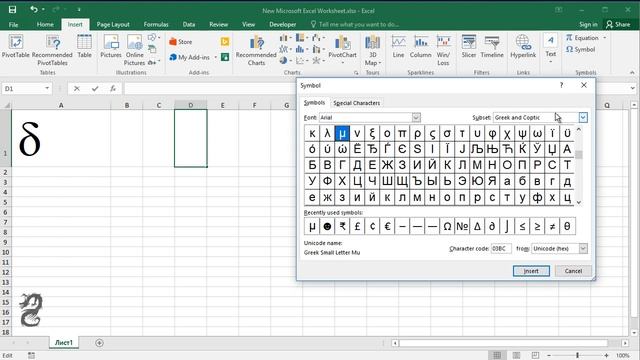Switch to Normal view in status bar
The height and width of the screenshot is (360, 640).
click(497, 356)
